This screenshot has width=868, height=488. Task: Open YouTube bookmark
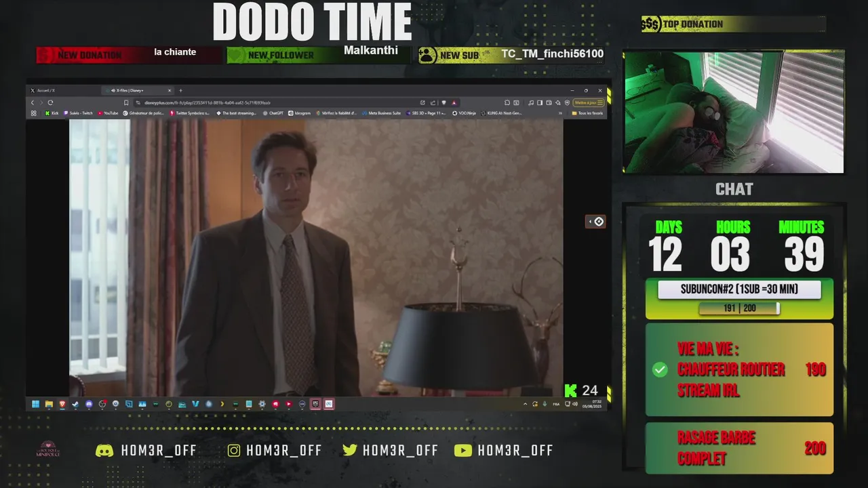108,113
